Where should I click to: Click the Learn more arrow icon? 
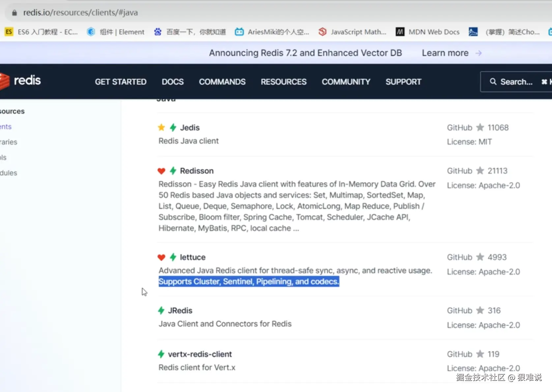[x=479, y=53]
